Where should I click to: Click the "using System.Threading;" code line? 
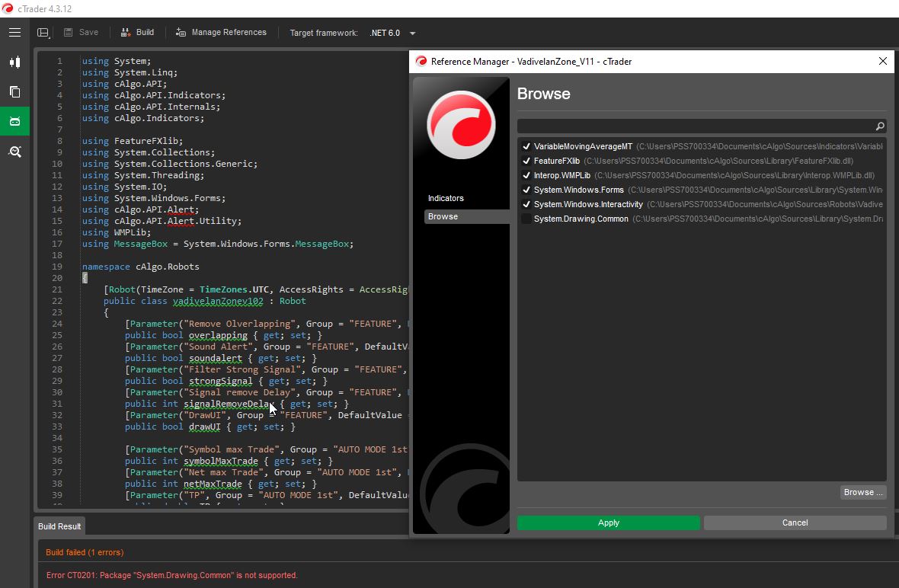click(142, 175)
